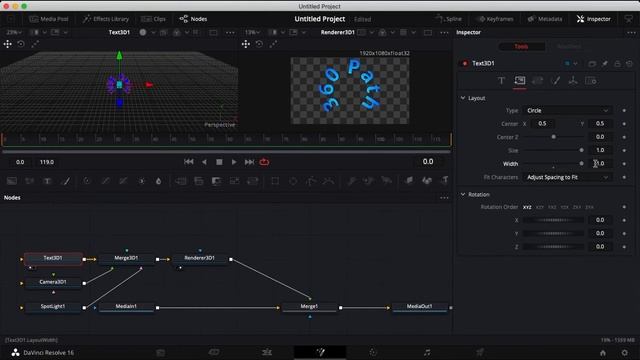
Task: Add a Paint node from toolbar
Action: coord(65,181)
